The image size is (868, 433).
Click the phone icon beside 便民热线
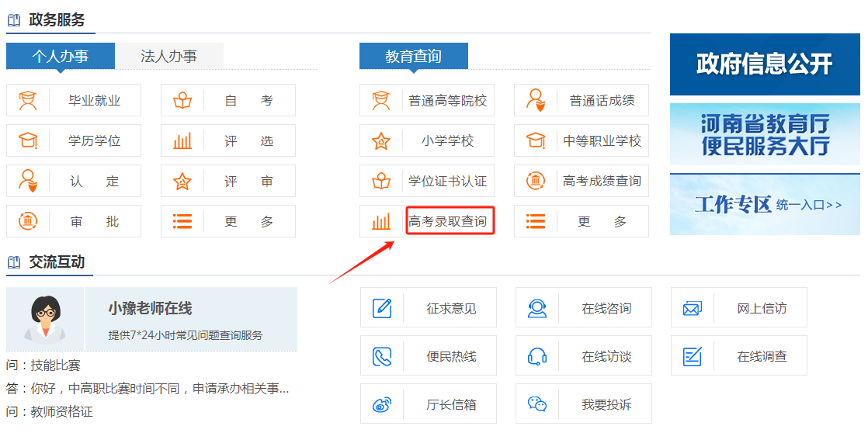[x=382, y=356]
